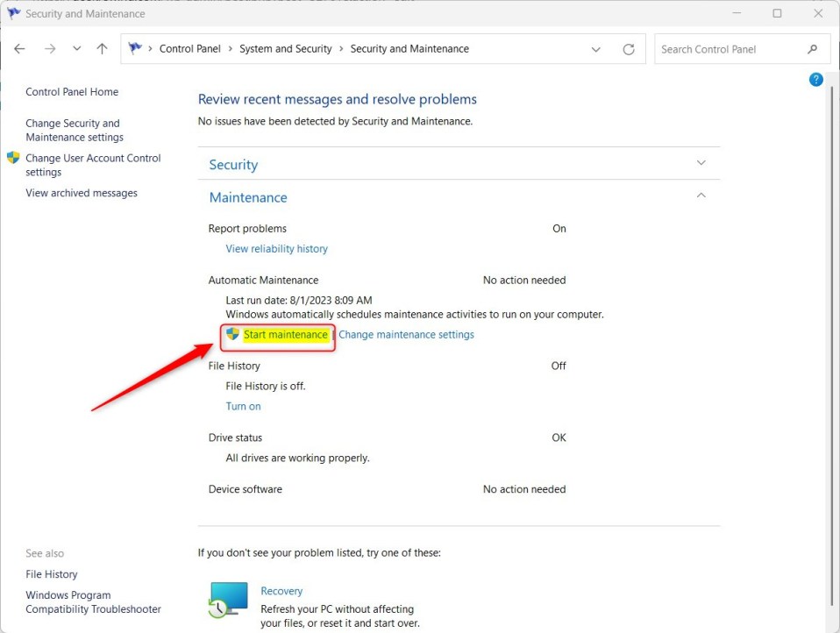Select Control Panel in breadcrumb

(189, 49)
